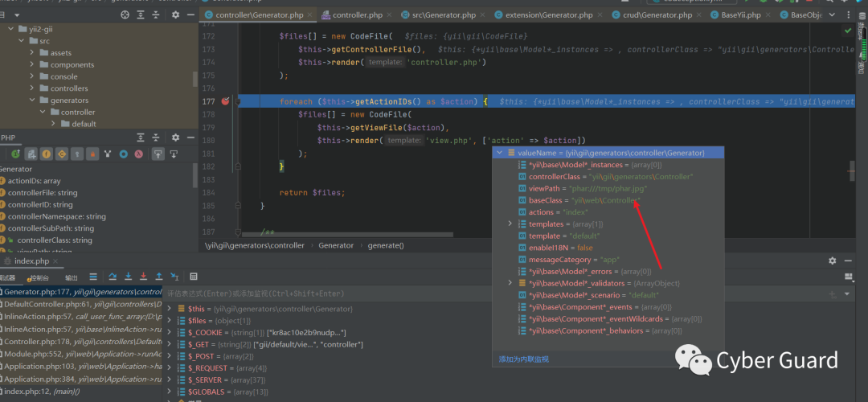Click restore layout icon at debug panel right
This screenshot has height=402, width=868.
(848, 277)
